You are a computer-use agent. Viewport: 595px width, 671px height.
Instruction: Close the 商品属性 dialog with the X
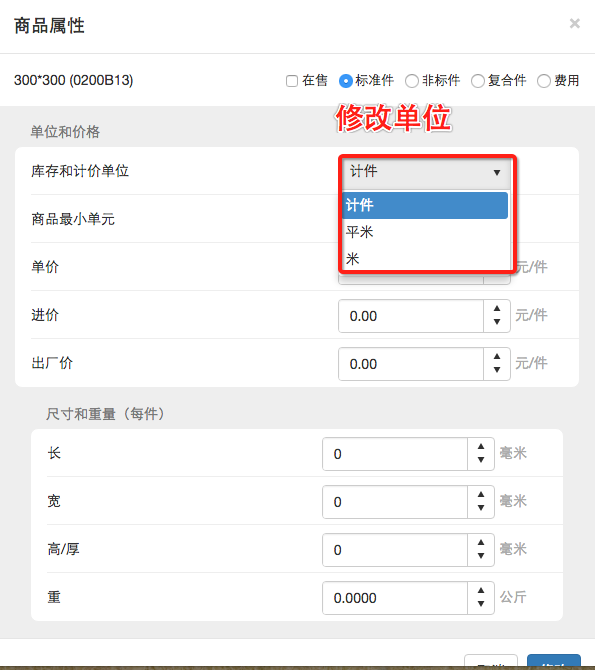point(574,24)
